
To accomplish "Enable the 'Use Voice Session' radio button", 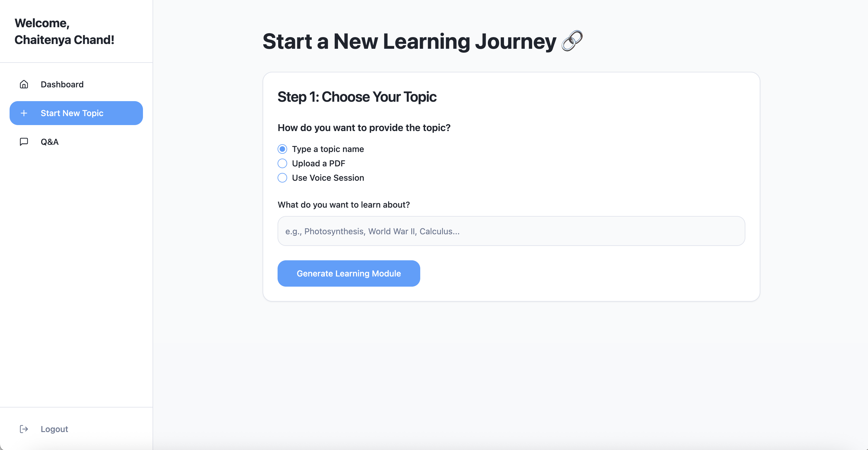I will (x=282, y=178).
